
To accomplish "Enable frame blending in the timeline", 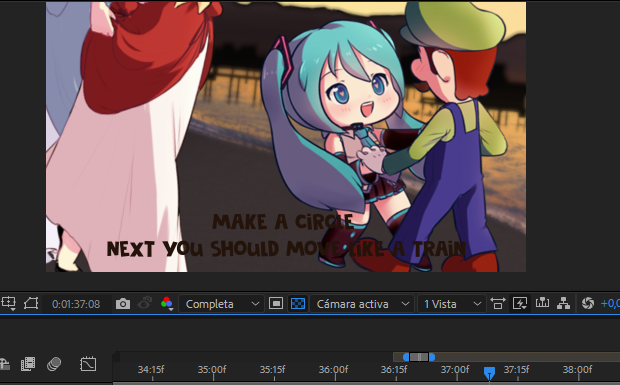I will tap(28, 364).
